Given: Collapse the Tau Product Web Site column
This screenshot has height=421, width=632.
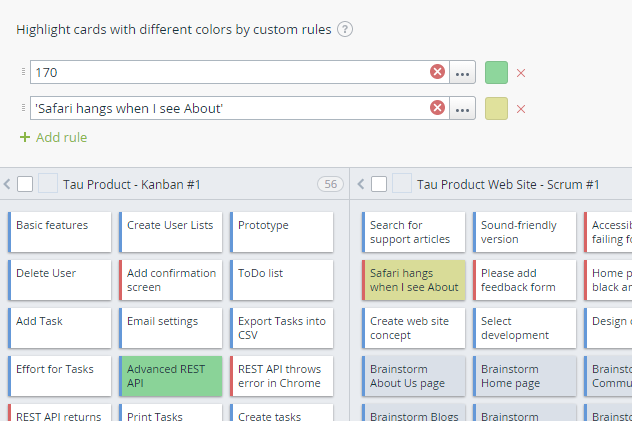Looking at the screenshot, I should [x=361, y=184].
